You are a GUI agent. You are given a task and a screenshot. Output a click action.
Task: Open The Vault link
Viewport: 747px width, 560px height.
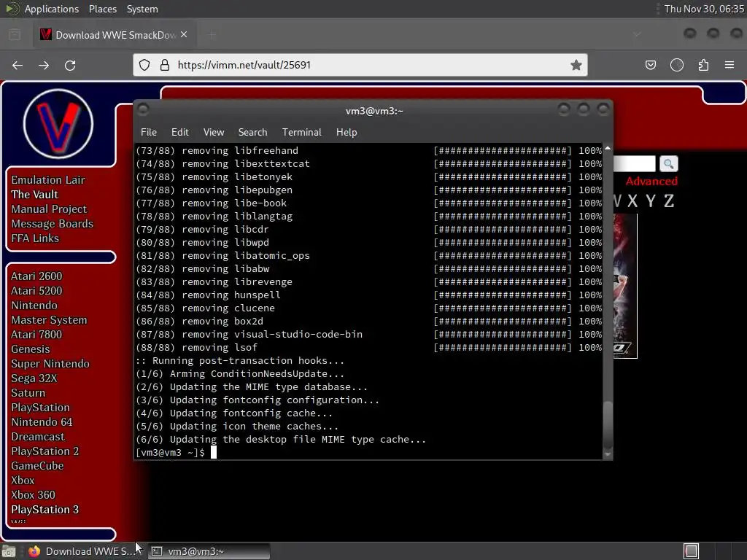point(35,194)
